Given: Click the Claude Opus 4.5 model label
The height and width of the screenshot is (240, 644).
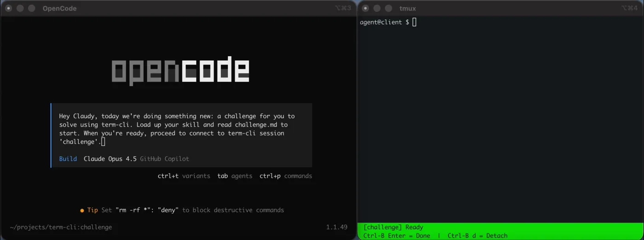Looking at the screenshot, I should click(110, 158).
